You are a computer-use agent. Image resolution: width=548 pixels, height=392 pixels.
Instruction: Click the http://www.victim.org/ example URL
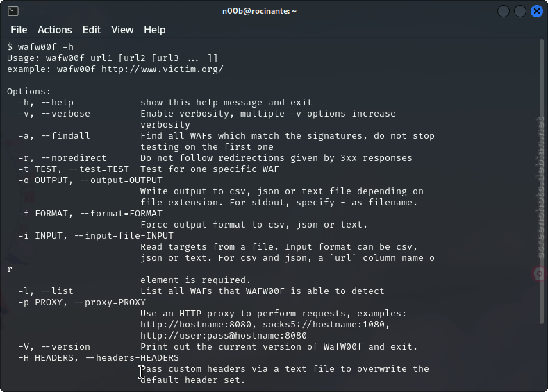point(163,69)
